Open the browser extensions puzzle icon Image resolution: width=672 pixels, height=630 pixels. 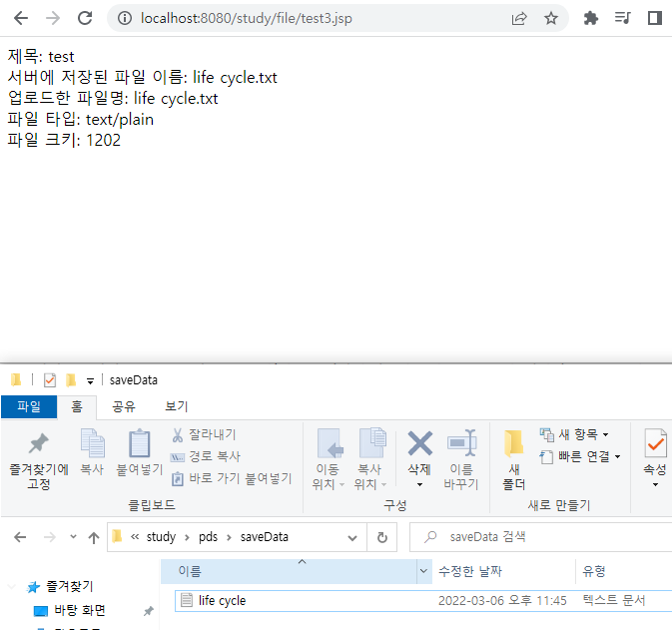click(590, 18)
